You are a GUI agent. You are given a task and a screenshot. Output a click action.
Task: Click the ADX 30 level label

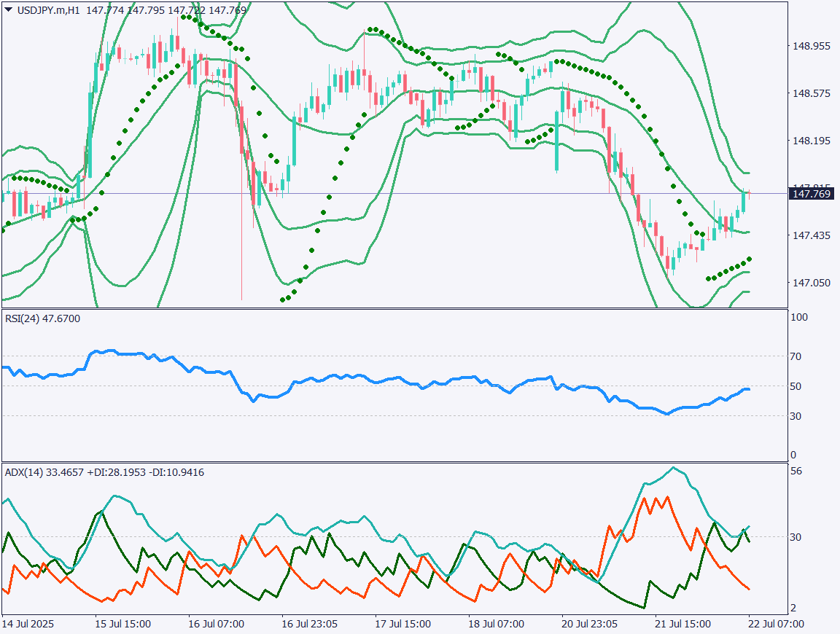(797, 537)
